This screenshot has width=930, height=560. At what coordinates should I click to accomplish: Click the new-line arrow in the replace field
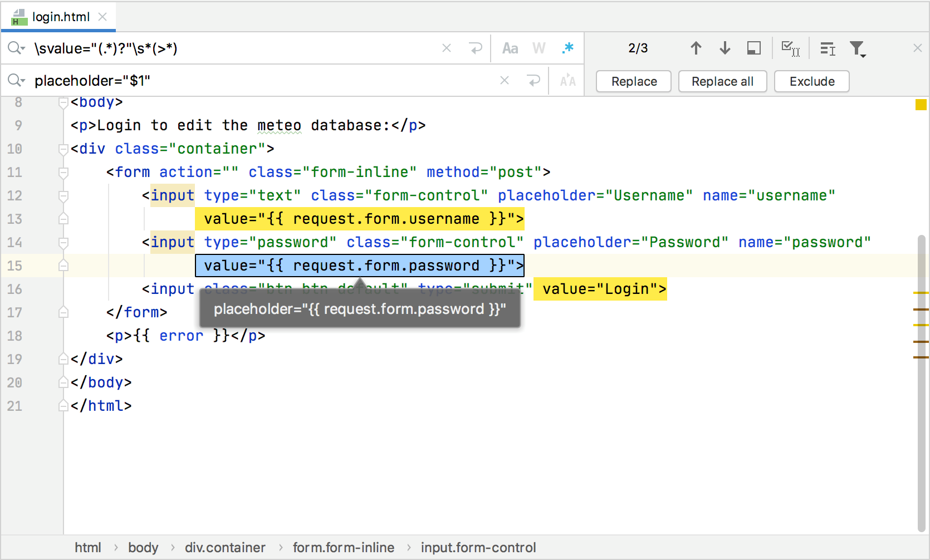click(x=534, y=81)
